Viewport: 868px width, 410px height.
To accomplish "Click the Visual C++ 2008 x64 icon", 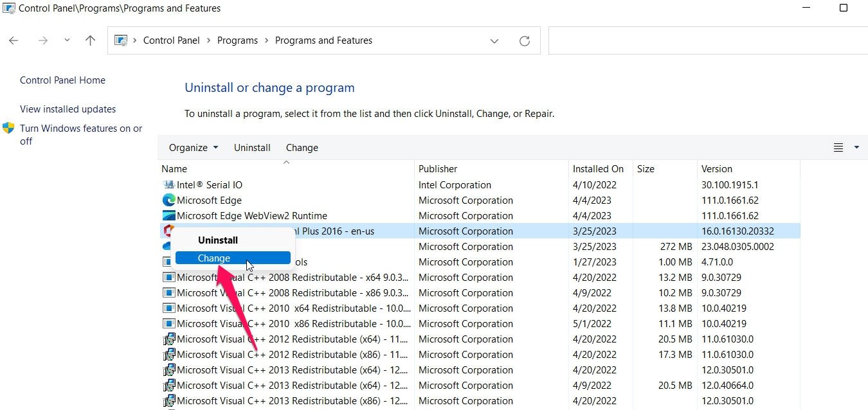I will (x=168, y=278).
